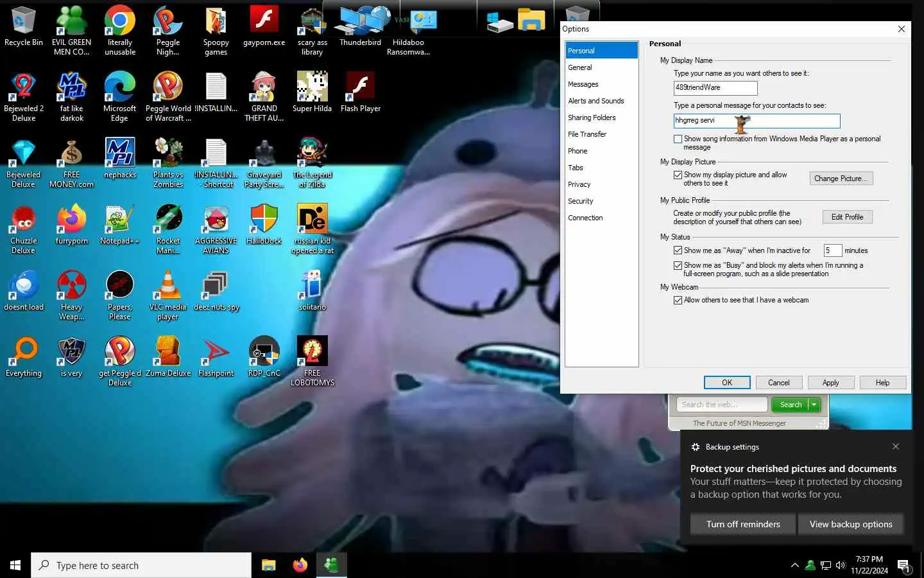Select the Alerts and Sounds category
924x578 pixels.
coord(601,101)
